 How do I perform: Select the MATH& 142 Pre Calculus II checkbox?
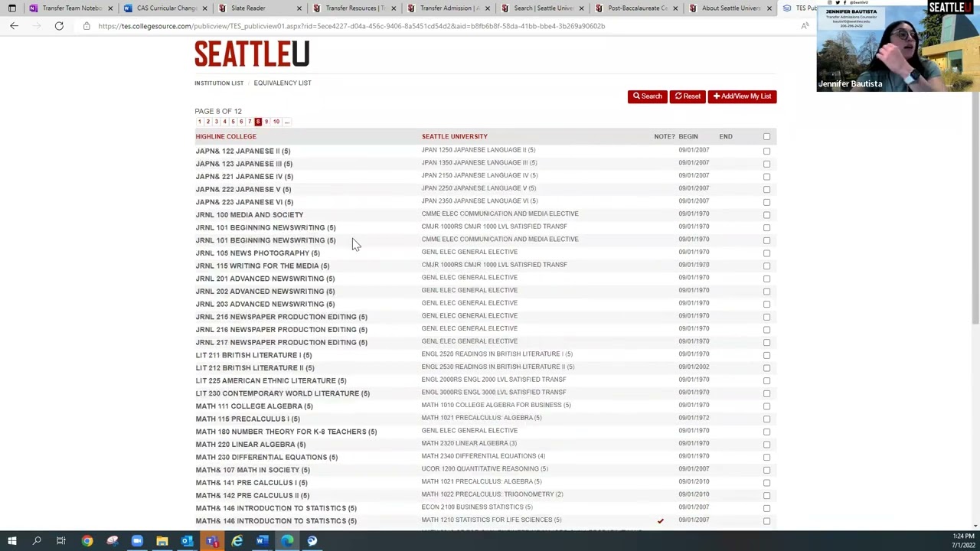(766, 495)
